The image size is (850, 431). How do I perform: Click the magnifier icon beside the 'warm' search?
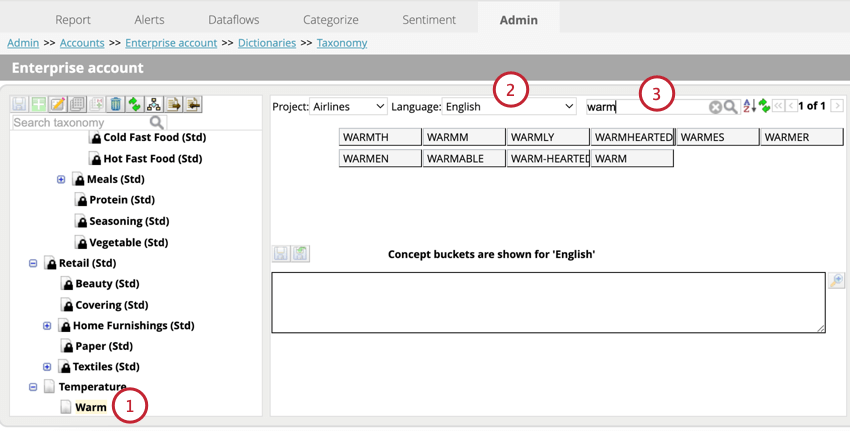click(731, 107)
